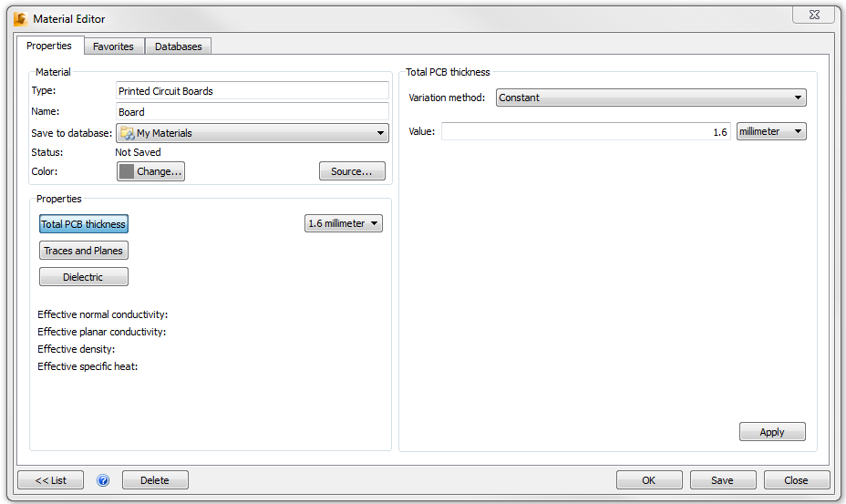Click the Effective density label
This screenshot has height=504, width=846.
tap(76, 349)
